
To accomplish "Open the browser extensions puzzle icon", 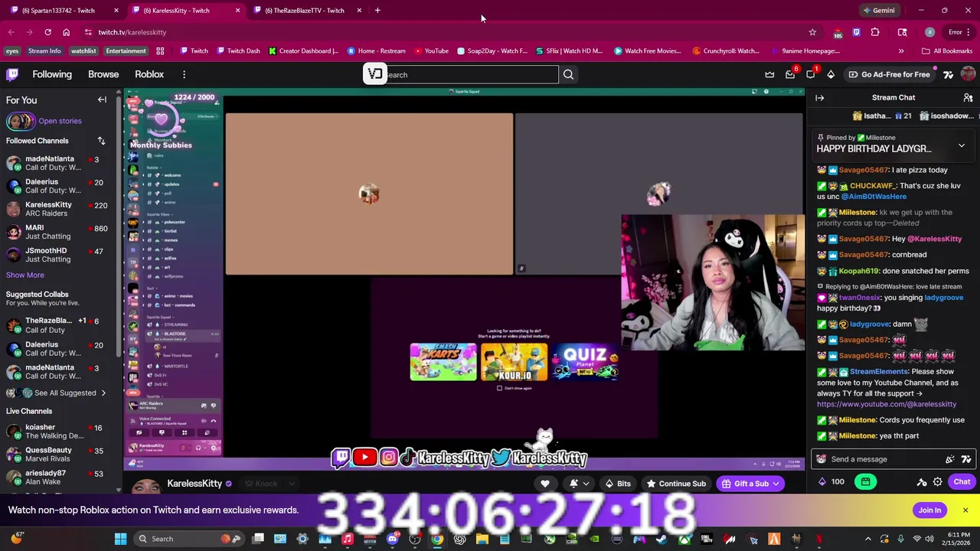I will coord(875,32).
